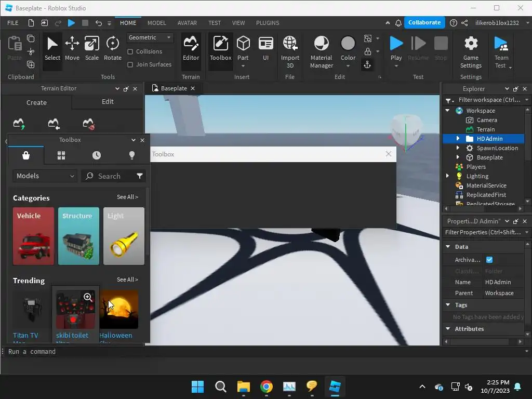532x399 pixels.
Task: Click See All next to Trending
Action: (x=127, y=280)
